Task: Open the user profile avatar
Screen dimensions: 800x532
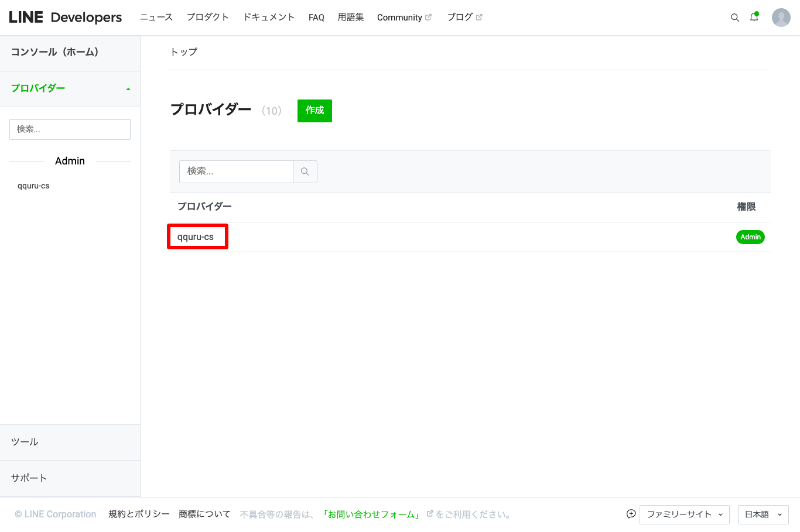Action: point(781,18)
